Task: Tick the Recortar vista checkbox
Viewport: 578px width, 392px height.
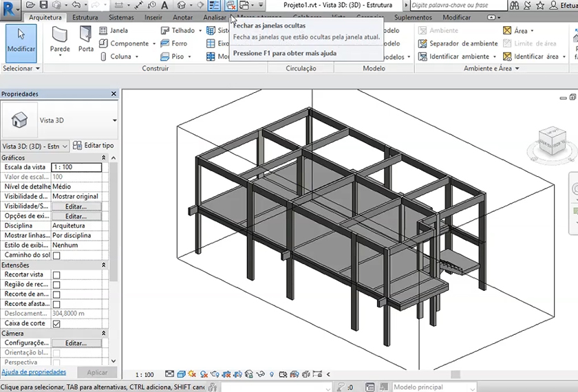Action: click(x=56, y=275)
